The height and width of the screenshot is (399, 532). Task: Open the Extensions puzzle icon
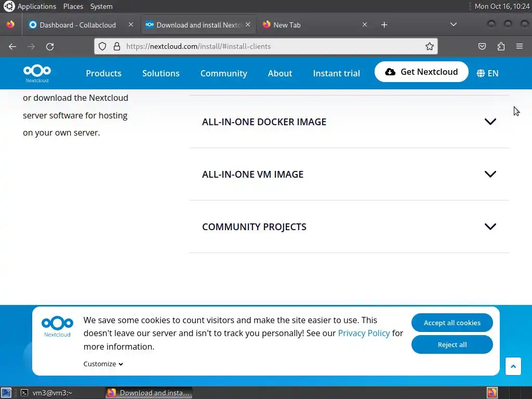(x=501, y=46)
